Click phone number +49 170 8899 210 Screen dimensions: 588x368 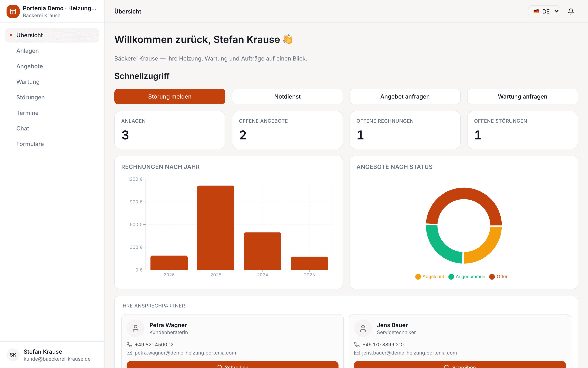383,345
